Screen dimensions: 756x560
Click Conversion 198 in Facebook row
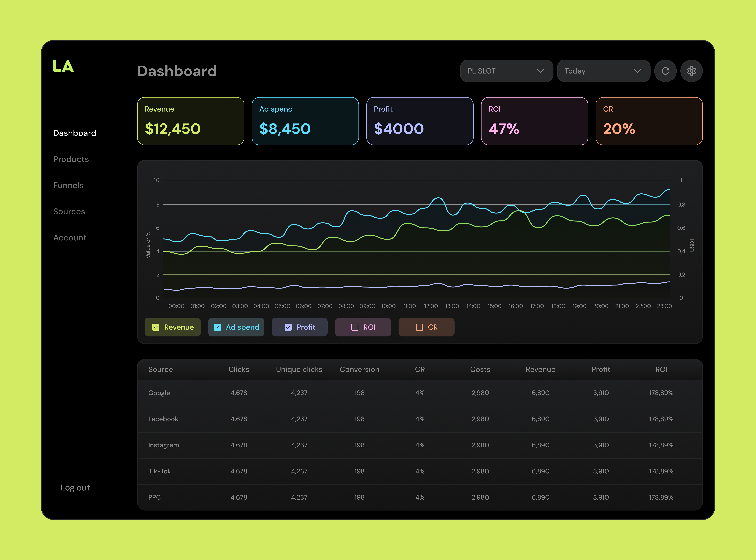point(359,419)
